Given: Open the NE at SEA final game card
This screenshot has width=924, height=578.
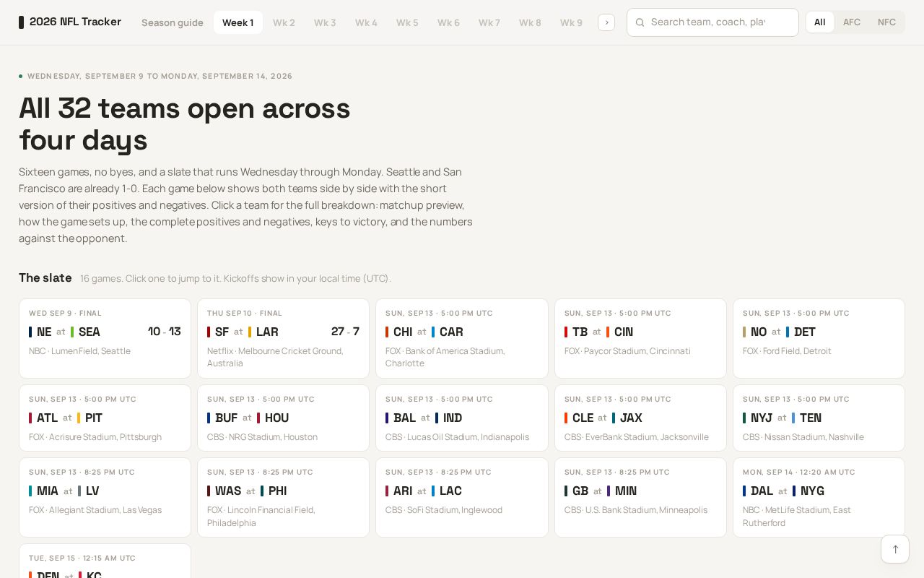Looking at the screenshot, I should [x=105, y=338].
